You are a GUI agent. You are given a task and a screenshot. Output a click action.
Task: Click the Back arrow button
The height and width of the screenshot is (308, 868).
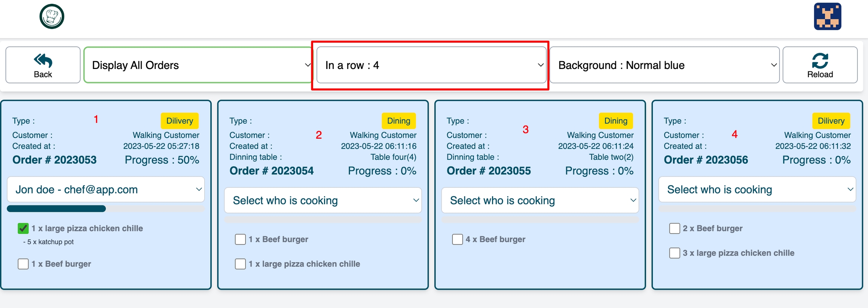[43, 65]
